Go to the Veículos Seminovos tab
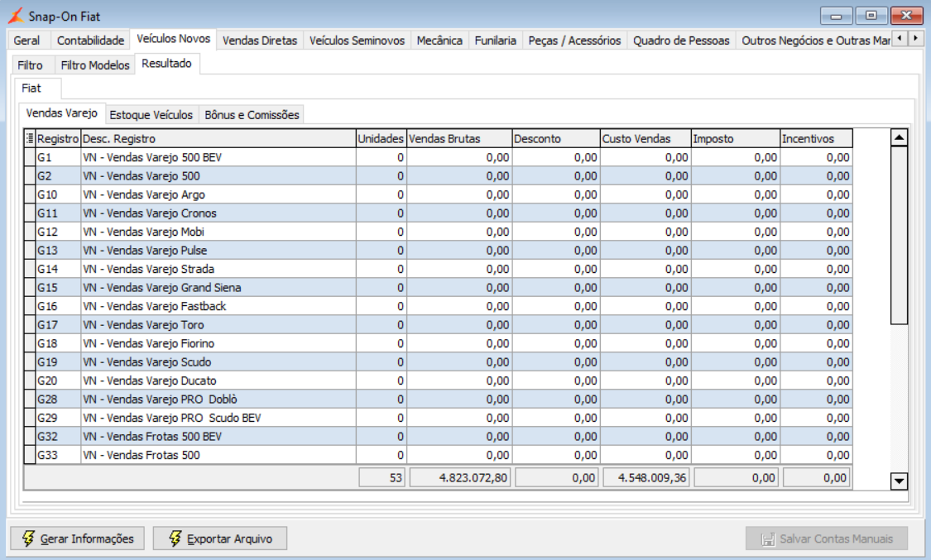This screenshot has height=560, width=931. click(357, 41)
